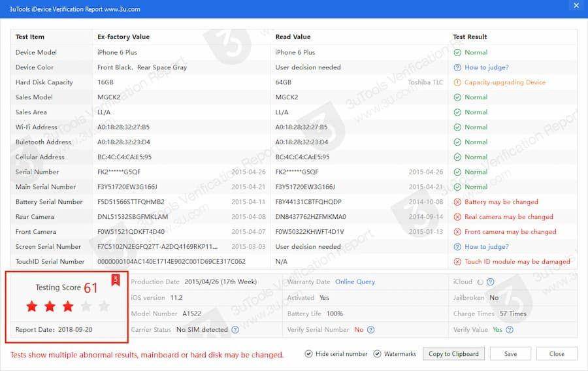Click the Report Date 2018-09-20 text
This screenshot has width=588, height=371.
tap(54, 330)
